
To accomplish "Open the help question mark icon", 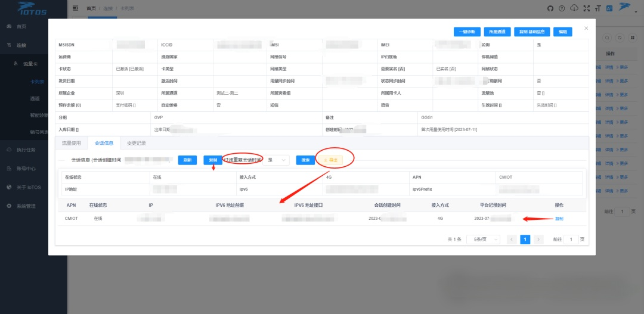I will tap(562, 8).
